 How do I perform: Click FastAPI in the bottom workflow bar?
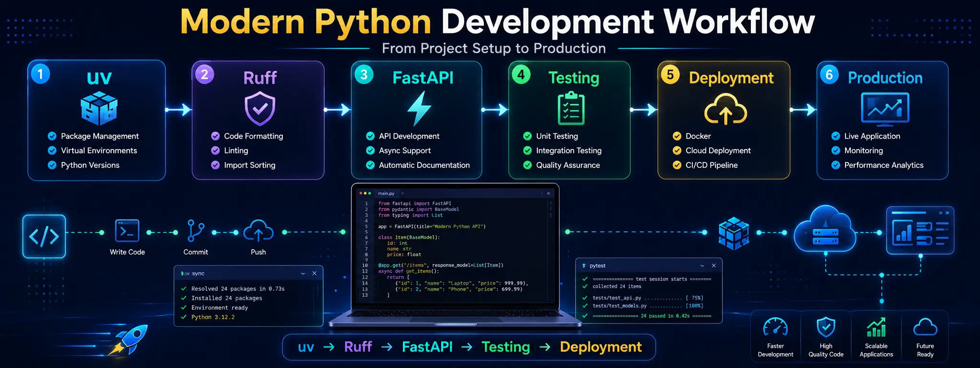427,347
